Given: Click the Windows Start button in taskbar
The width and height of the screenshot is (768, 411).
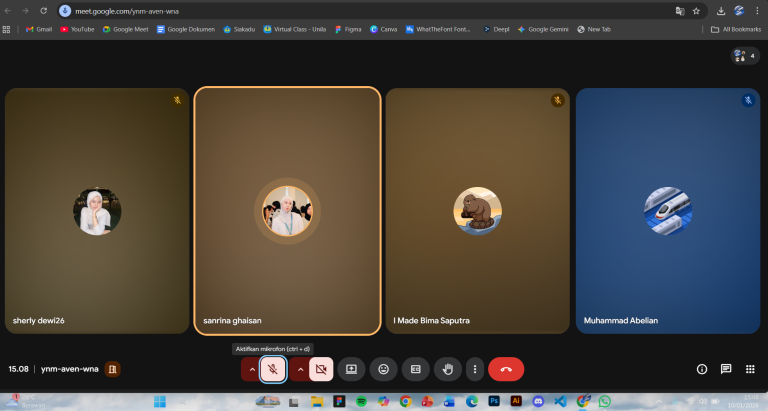Looking at the screenshot, I should point(159,402).
